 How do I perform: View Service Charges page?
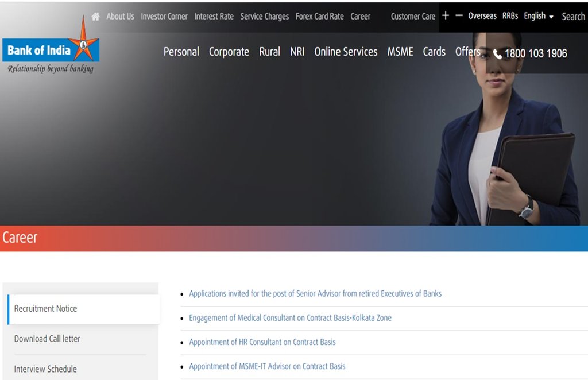(264, 17)
